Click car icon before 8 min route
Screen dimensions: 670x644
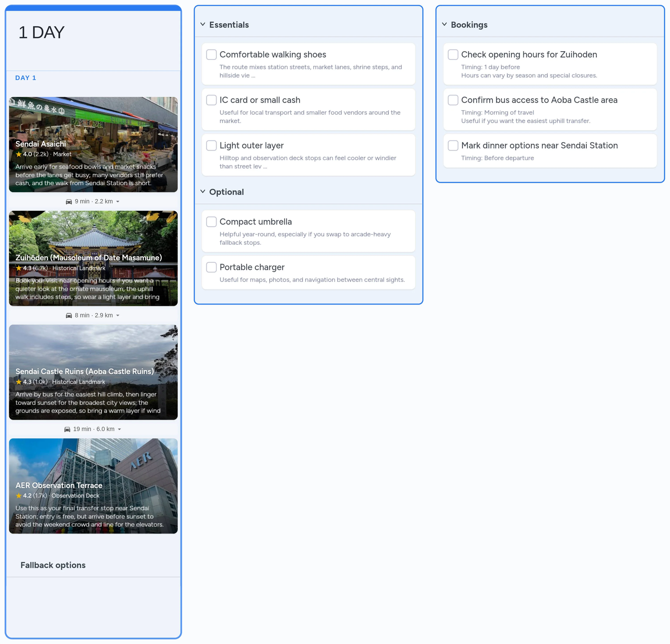coord(69,315)
